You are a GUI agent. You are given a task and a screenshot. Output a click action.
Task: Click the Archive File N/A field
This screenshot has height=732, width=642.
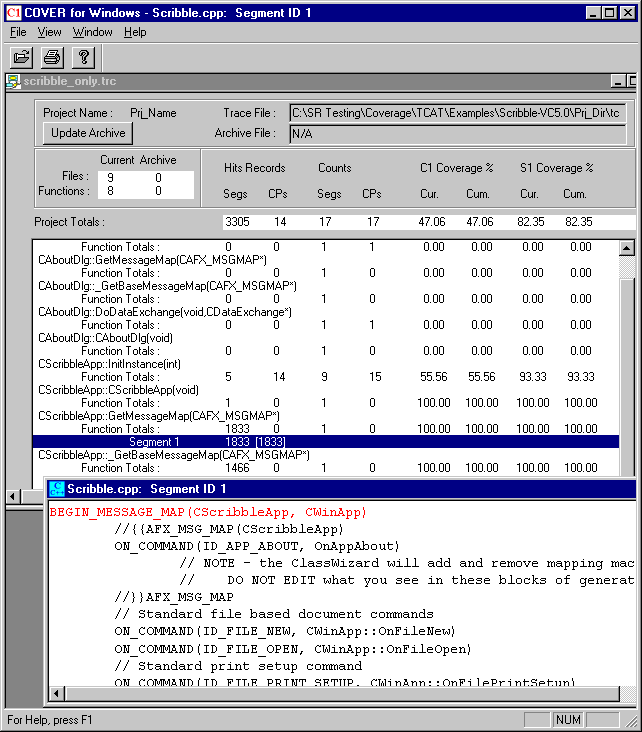click(x=460, y=133)
